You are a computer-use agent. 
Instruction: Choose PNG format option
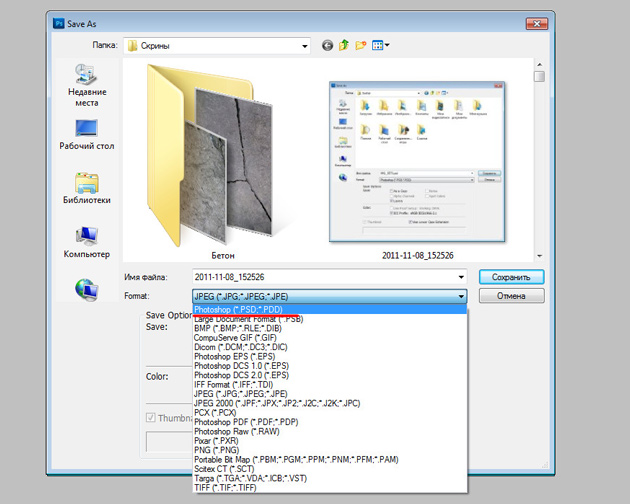[x=329, y=450]
